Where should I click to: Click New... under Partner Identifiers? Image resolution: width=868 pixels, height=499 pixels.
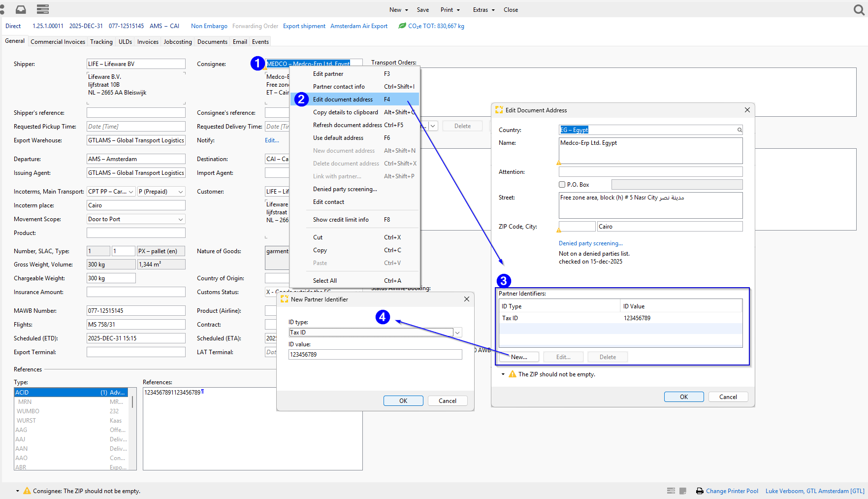pos(519,357)
